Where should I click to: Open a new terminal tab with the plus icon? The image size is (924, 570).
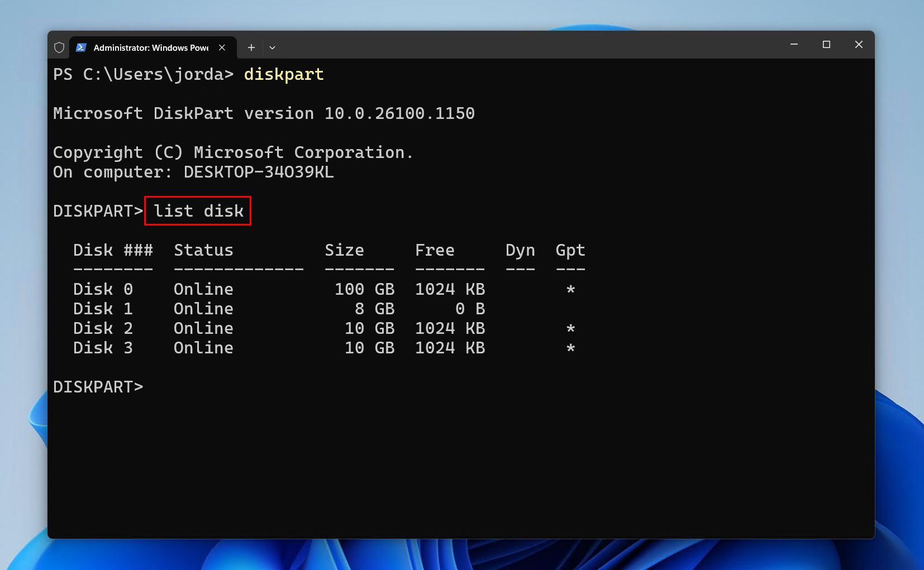tap(251, 47)
